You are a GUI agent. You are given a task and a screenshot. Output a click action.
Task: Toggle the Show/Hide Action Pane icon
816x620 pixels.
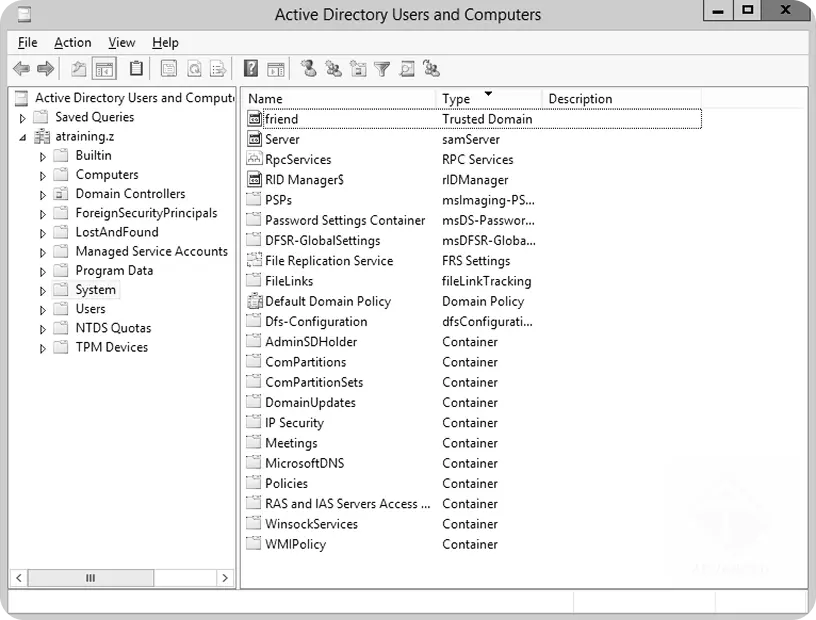(x=276, y=69)
